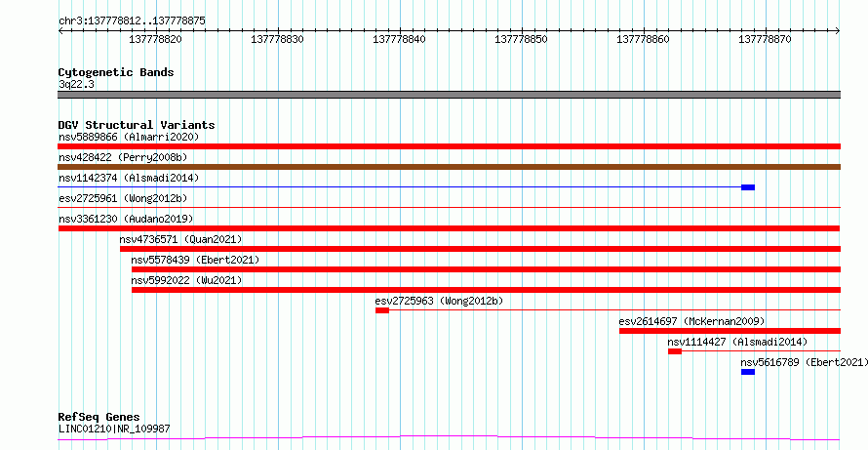Click red block below nsv1114427 label
Viewport: 868px width, 450px height.
point(675,351)
